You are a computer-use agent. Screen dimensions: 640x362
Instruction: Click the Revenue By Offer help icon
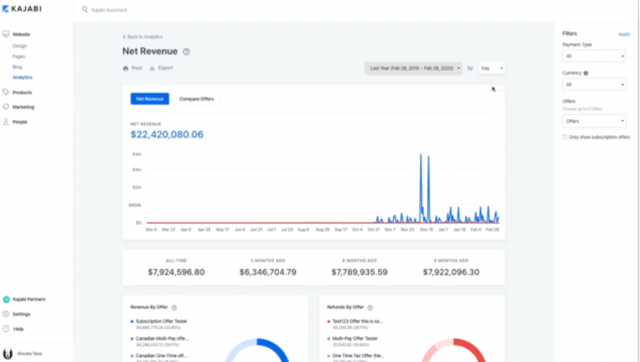(x=174, y=307)
